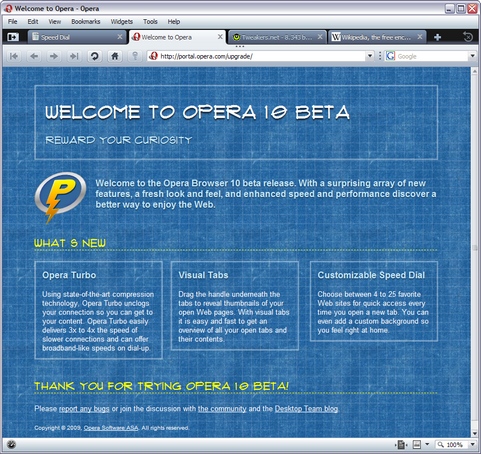Reload the current page

94,56
